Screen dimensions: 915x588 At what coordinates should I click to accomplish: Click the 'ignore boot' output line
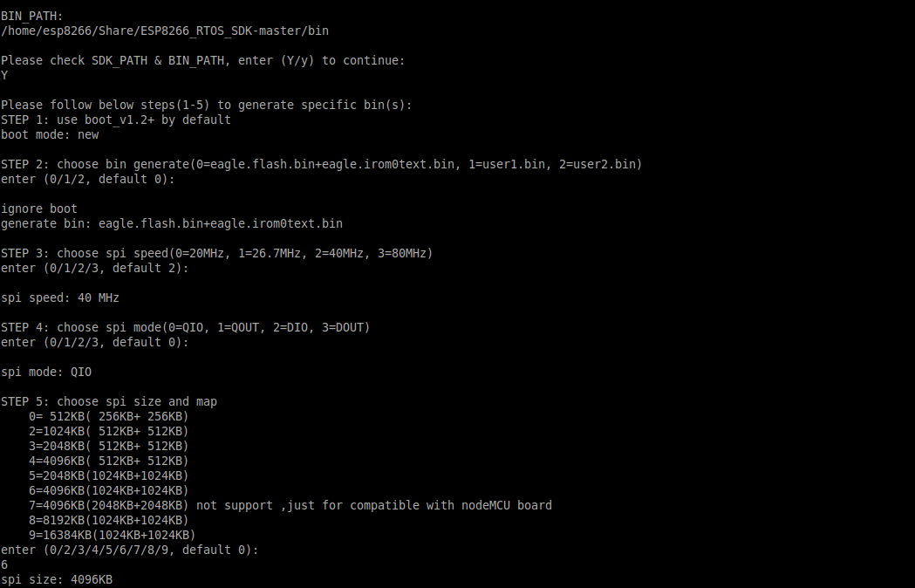(x=39, y=209)
